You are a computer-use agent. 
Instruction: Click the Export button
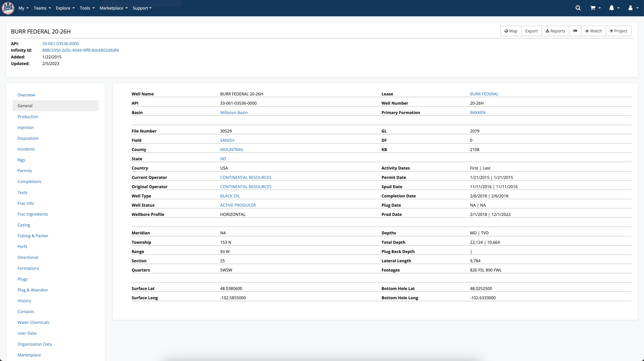531,31
